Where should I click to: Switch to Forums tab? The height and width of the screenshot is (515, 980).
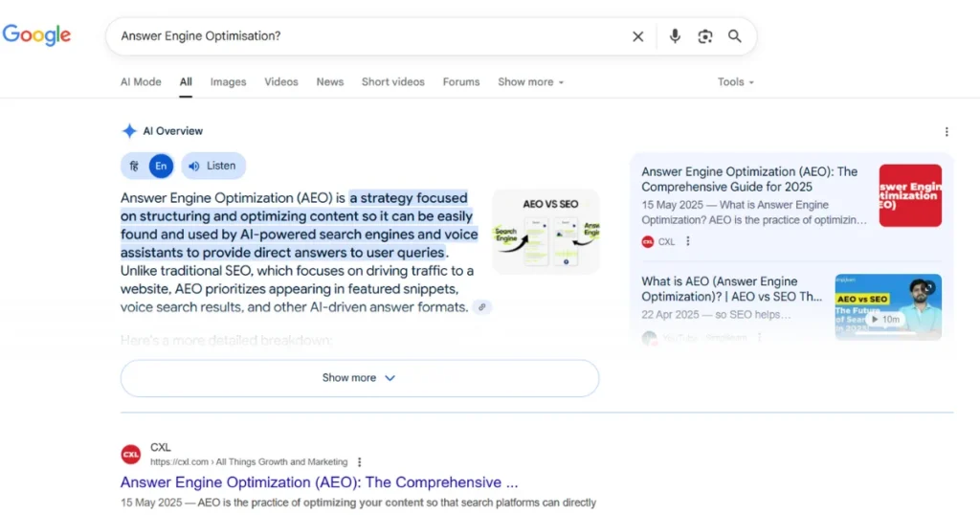coord(461,82)
